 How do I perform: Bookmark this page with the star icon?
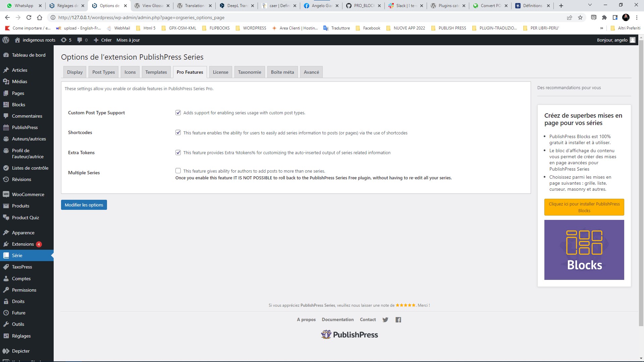click(x=580, y=17)
